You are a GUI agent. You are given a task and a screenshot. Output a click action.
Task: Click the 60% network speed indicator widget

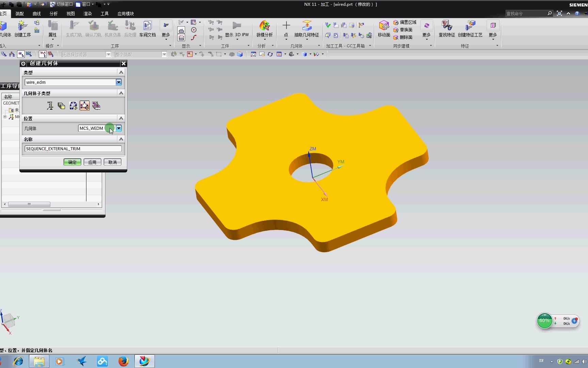point(544,321)
